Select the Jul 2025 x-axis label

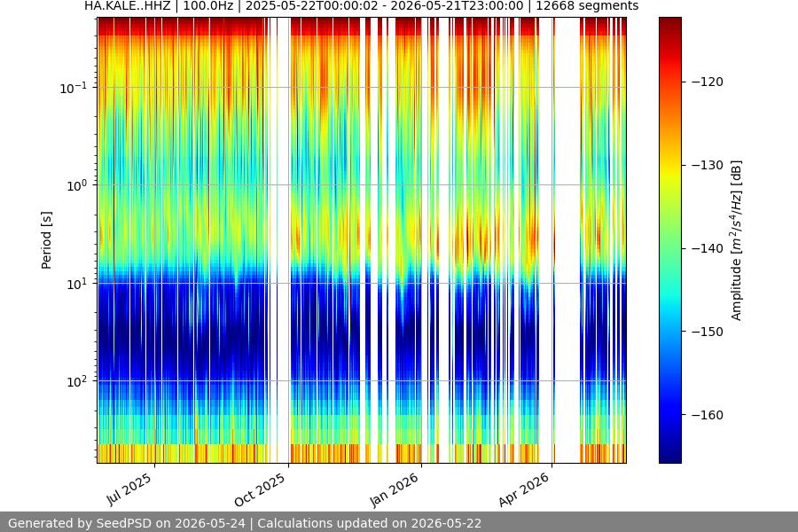point(129,489)
